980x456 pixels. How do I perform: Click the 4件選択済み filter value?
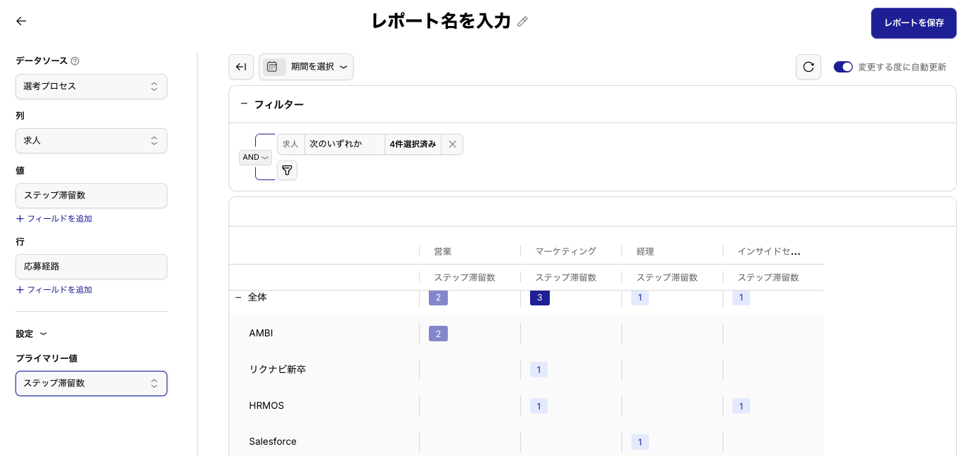(413, 144)
